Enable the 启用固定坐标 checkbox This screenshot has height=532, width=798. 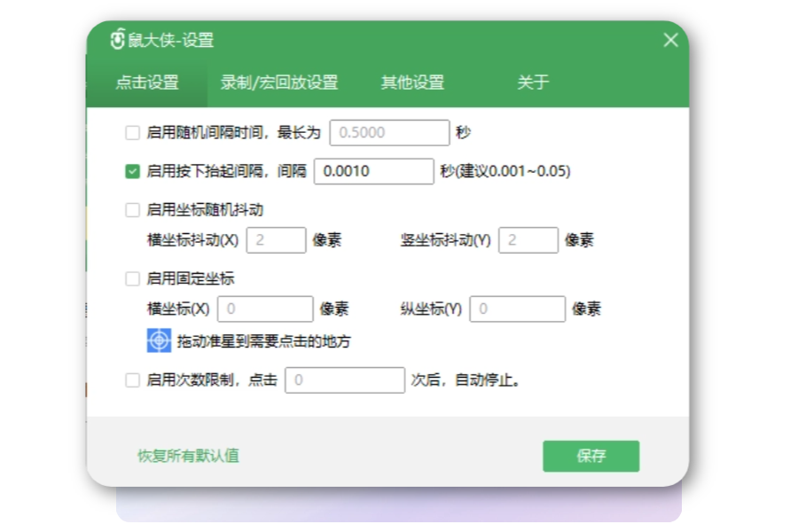tap(132, 278)
